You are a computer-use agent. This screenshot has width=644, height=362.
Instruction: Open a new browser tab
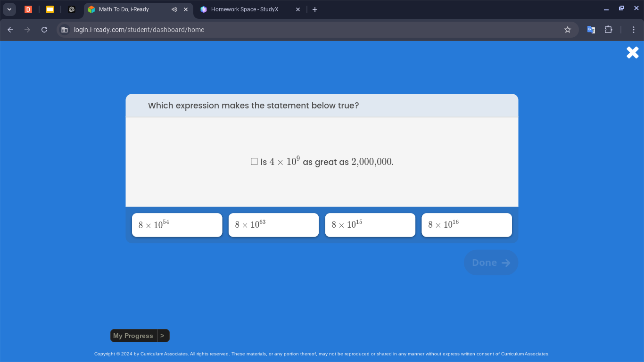coord(315,9)
